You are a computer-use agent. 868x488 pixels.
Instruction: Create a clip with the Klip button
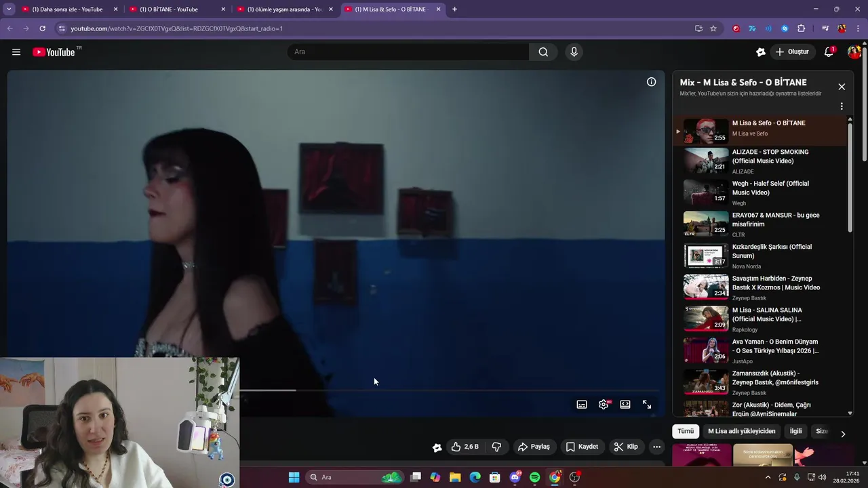626,447
